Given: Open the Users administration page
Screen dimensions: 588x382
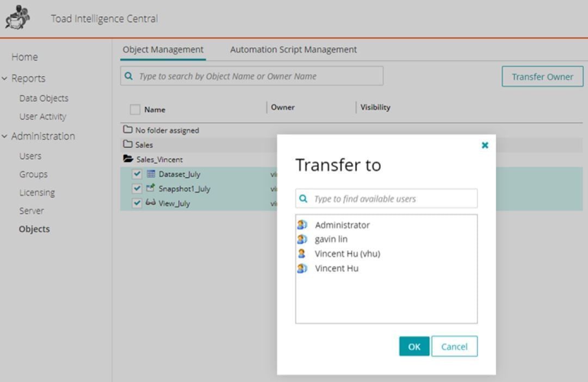Looking at the screenshot, I should (x=30, y=156).
